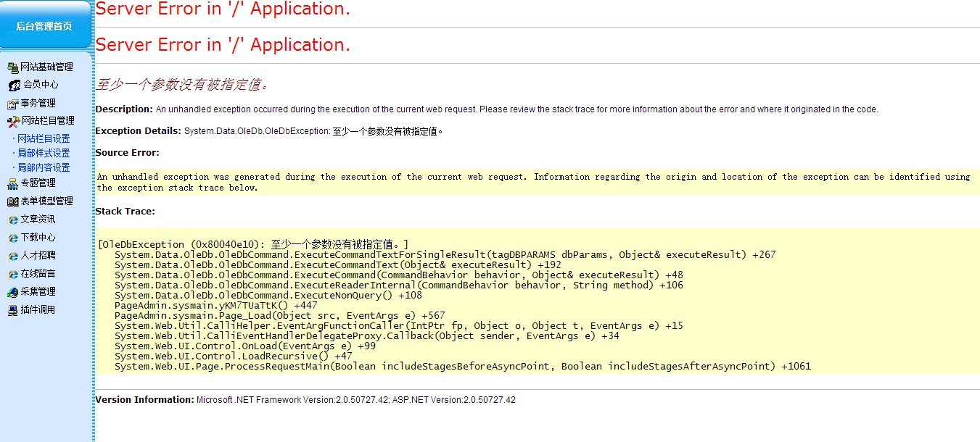Collapse the 网站栏目管理 menu section
980x442 pixels.
tap(48, 121)
